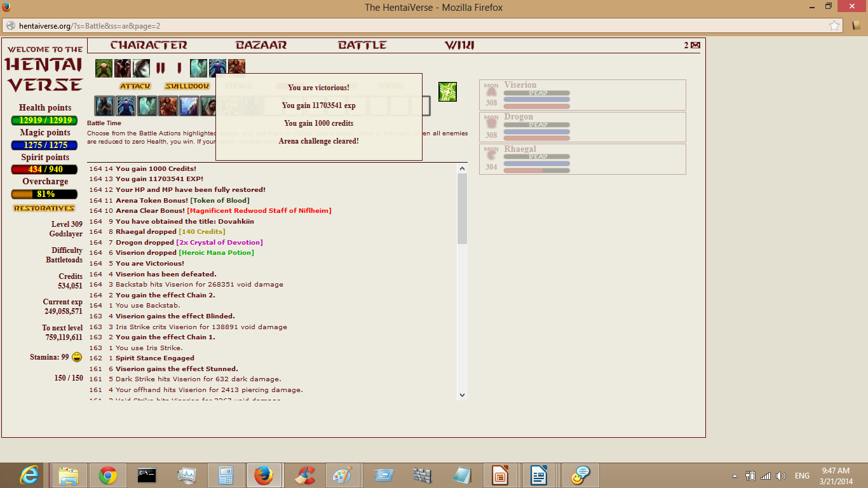Open the CHARACTER menu

coord(149,45)
